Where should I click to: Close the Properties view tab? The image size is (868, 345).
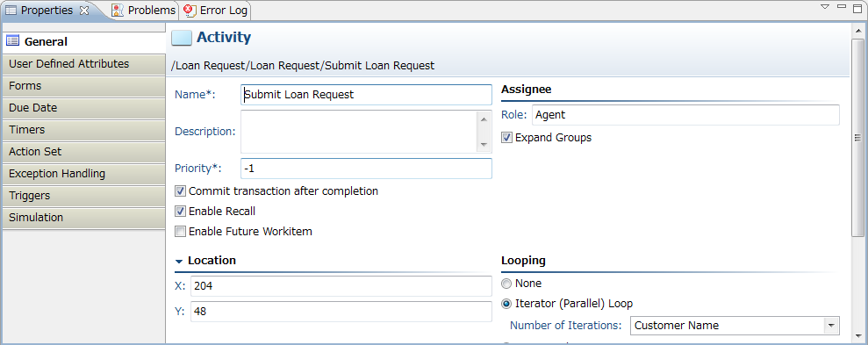[x=84, y=10]
